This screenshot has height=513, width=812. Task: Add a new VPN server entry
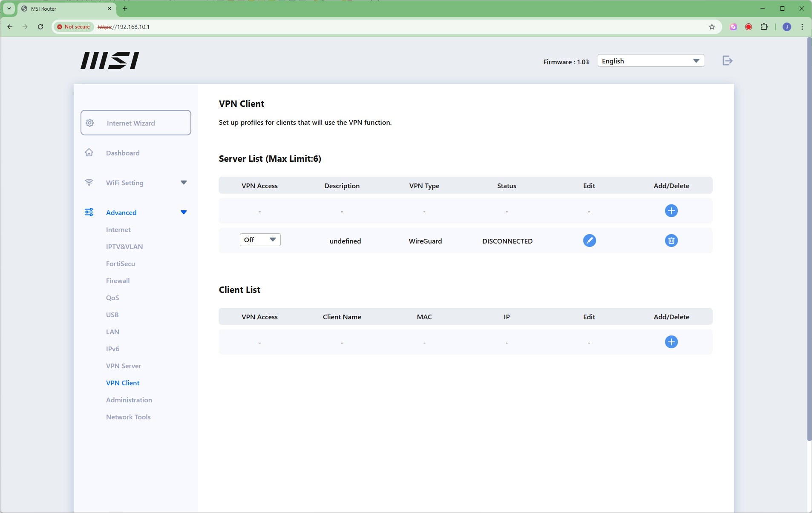click(671, 211)
